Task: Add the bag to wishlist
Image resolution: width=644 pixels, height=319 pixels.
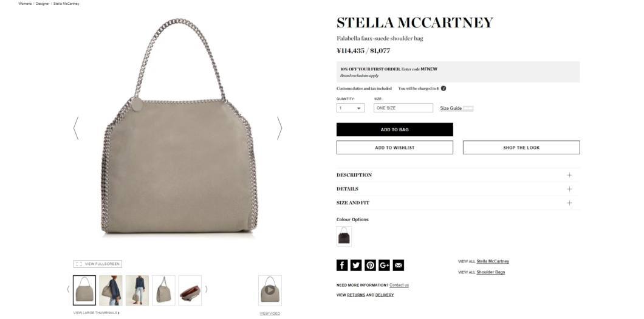Action: [395, 148]
